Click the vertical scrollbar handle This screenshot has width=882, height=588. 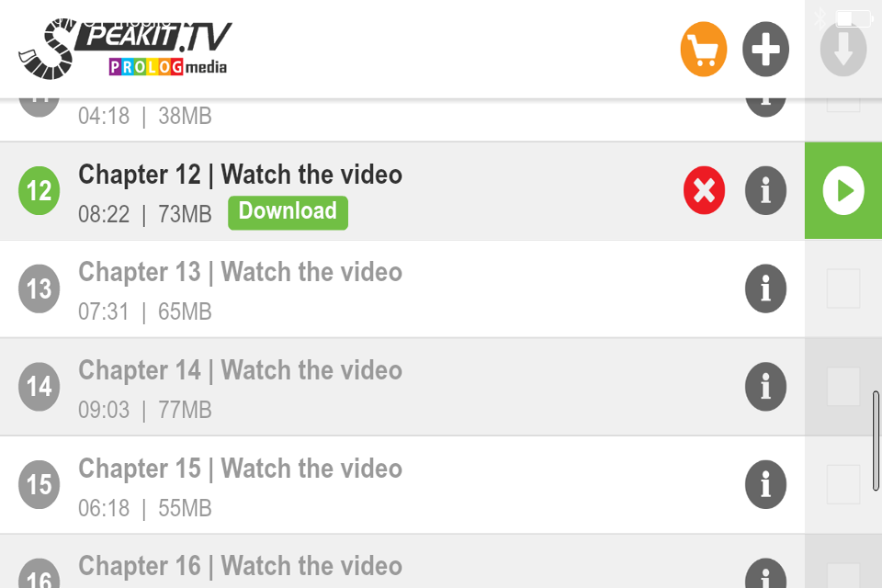[876, 441]
